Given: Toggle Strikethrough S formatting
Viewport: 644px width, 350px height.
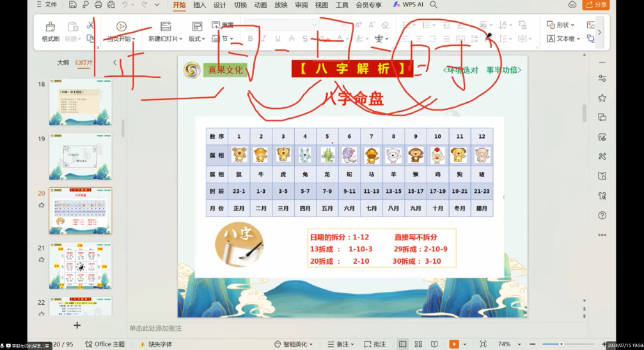Looking at the screenshot, I should tap(305, 38).
